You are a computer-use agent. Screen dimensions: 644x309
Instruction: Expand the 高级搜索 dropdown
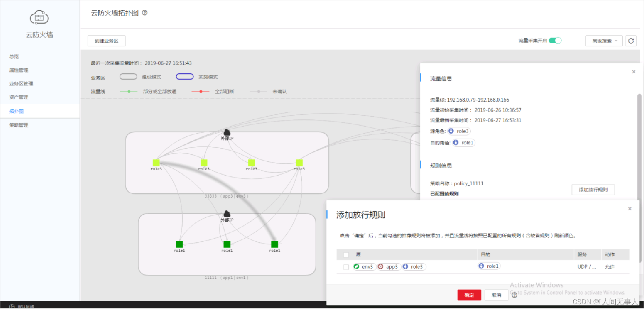click(604, 41)
